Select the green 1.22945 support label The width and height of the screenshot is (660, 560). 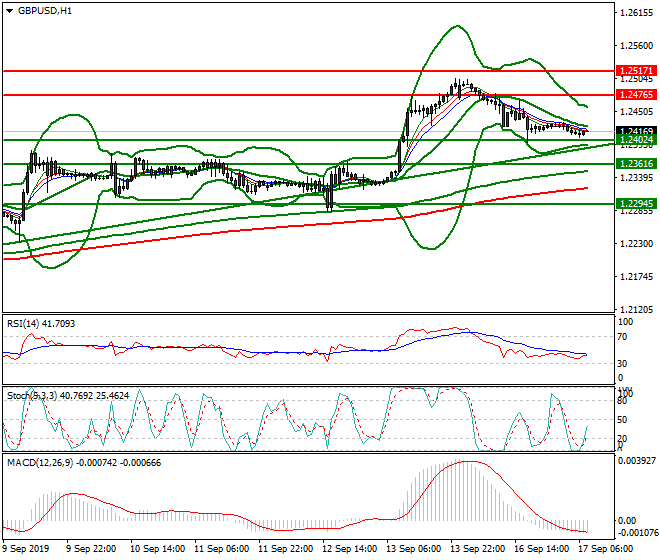[x=636, y=204]
